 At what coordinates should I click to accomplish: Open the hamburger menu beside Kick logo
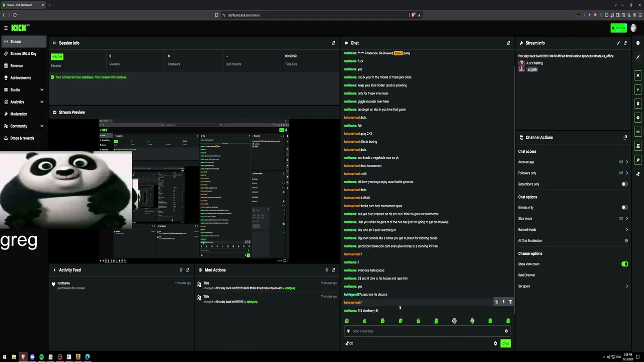[x=6, y=28]
